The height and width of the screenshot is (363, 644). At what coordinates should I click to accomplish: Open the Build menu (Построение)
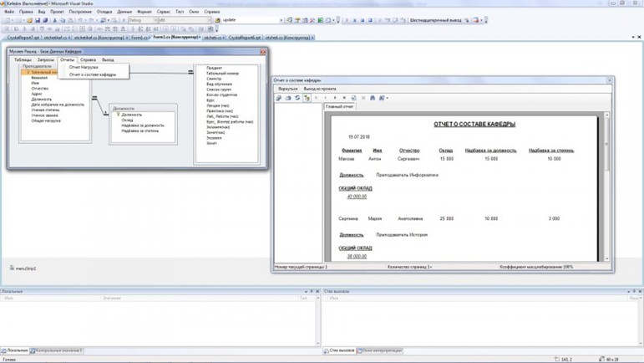tap(80, 12)
